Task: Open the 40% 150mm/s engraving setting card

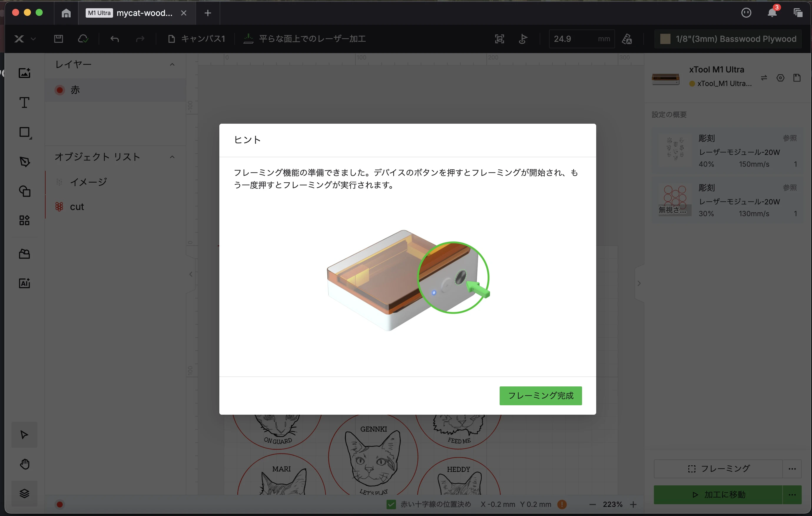Action: 728,151
